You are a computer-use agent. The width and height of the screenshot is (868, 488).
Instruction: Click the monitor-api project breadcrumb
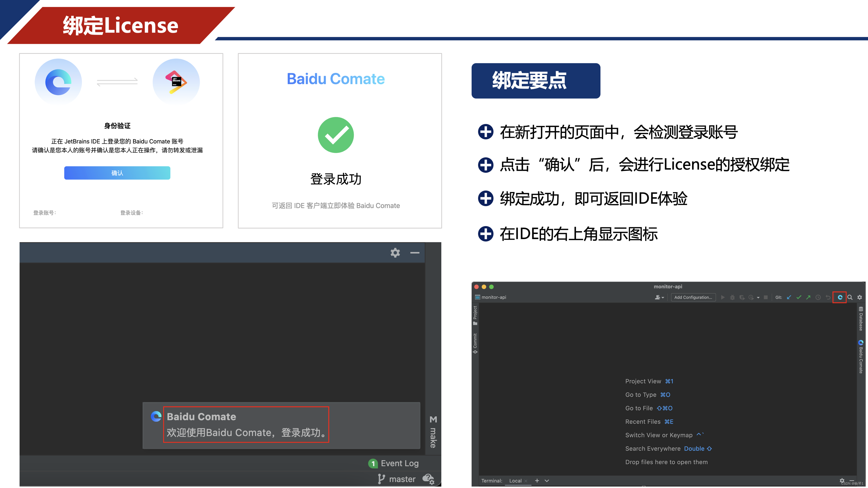[490, 297]
